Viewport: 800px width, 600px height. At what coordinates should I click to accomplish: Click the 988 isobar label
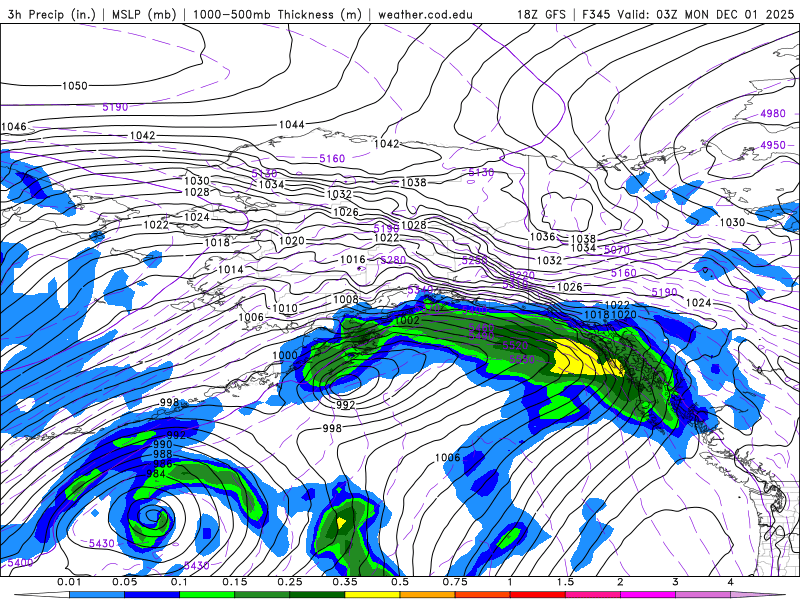[x=163, y=454]
